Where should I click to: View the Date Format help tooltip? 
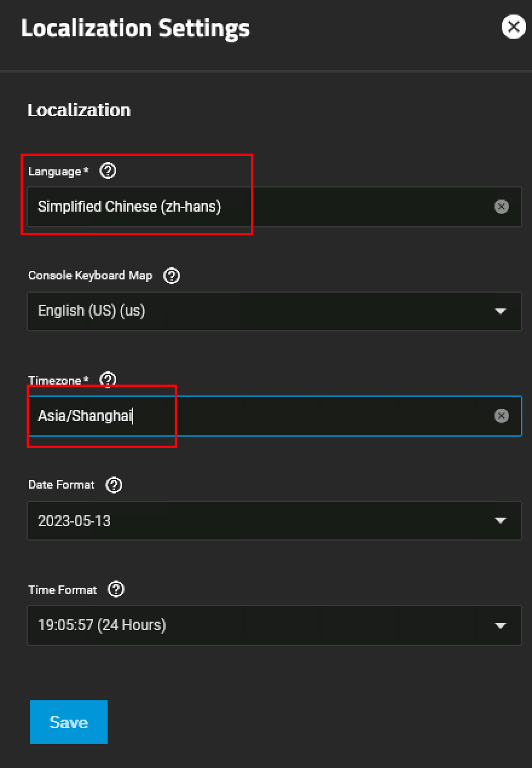(x=114, y=485)
